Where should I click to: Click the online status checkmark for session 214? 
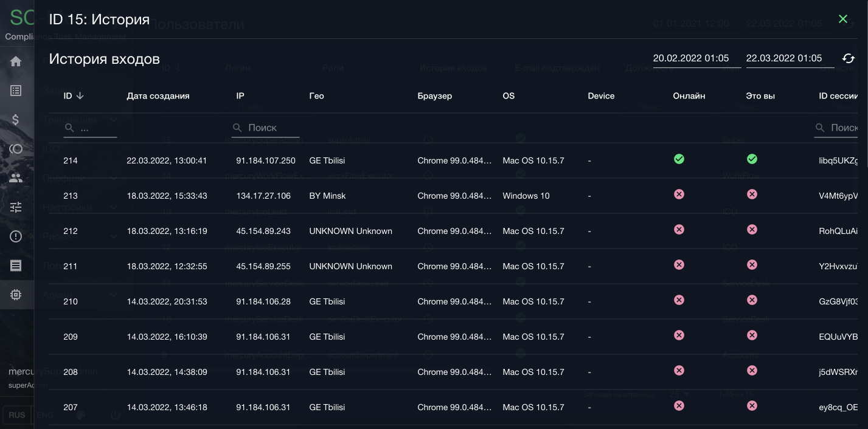coord(679,159)
